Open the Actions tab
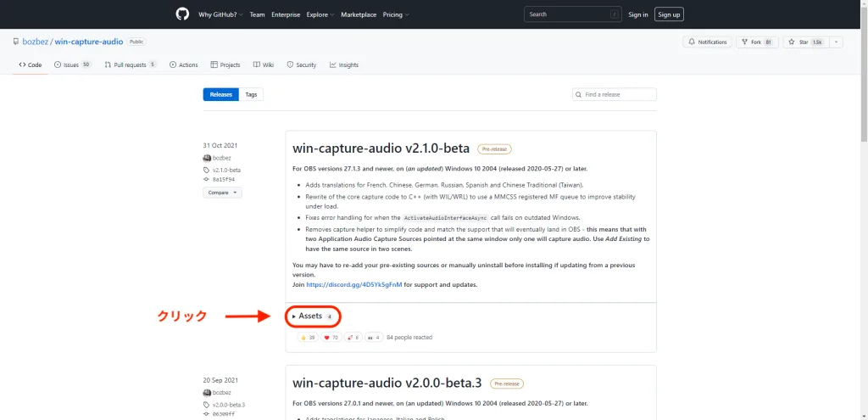 pos(184,64)
